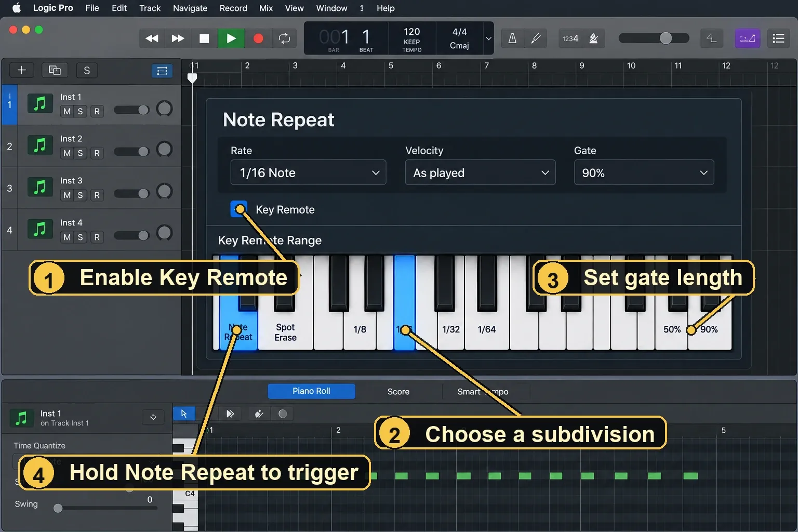Switch to the Score tab

(x=398, y=392)
